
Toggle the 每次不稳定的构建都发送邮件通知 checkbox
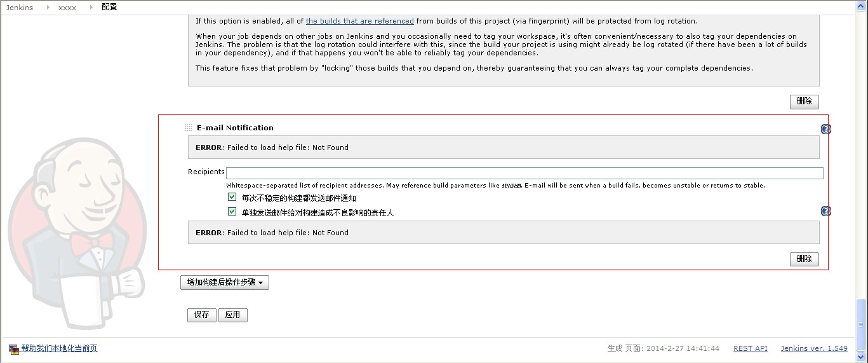(x=232, y=198)
